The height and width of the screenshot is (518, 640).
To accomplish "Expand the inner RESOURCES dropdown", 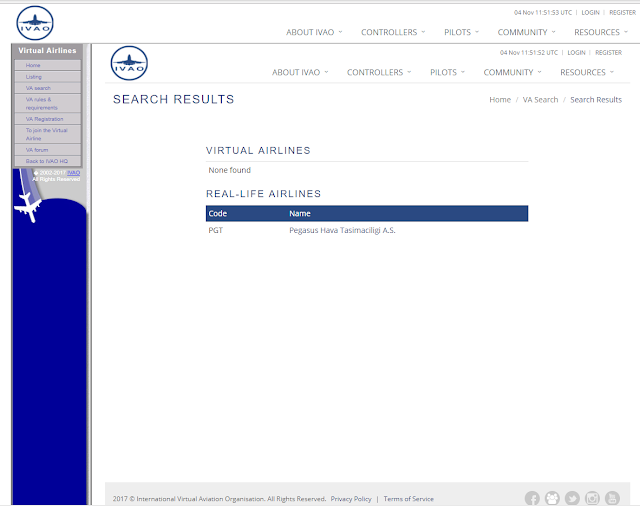I will [587, 72].
